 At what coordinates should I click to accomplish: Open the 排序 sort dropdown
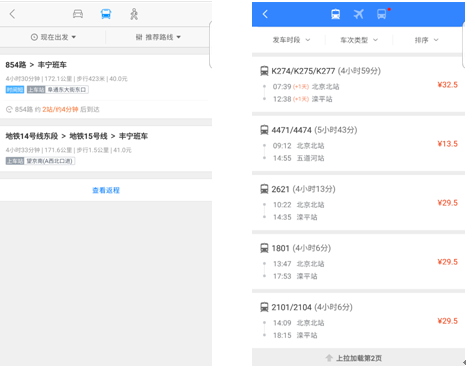[426, 40]
